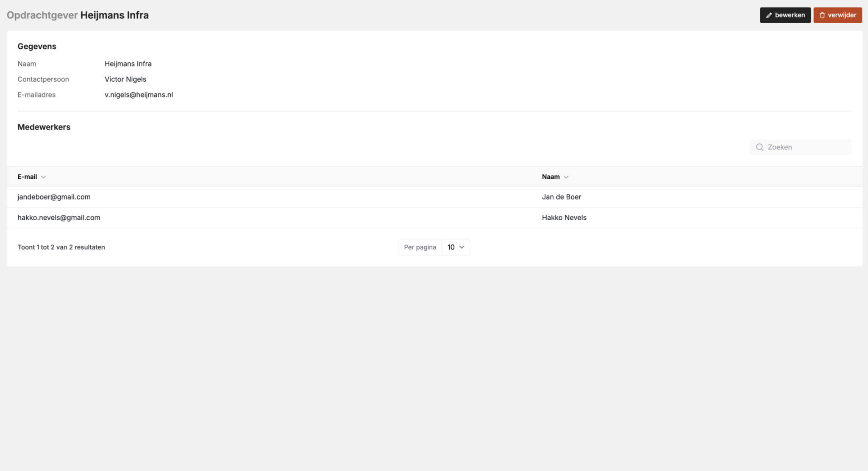Click the bewerken button
Image resolution: width=868 pixels, height=471 pixels.
click(x=785, y=15)
